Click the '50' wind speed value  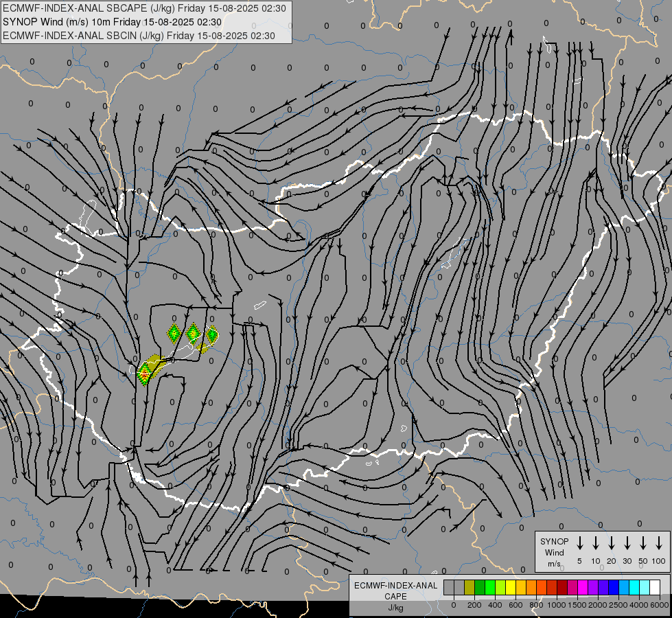click(x=643, y=561)
